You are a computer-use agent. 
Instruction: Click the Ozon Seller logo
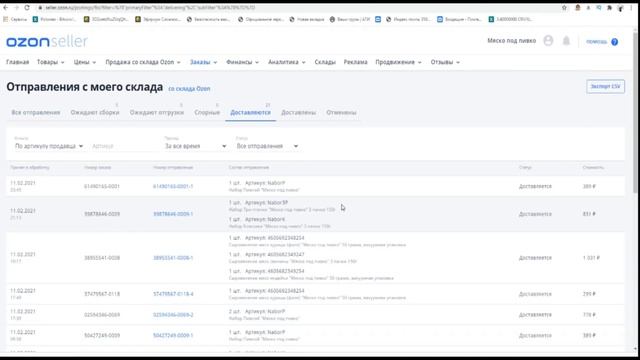[x=47, y=41]
